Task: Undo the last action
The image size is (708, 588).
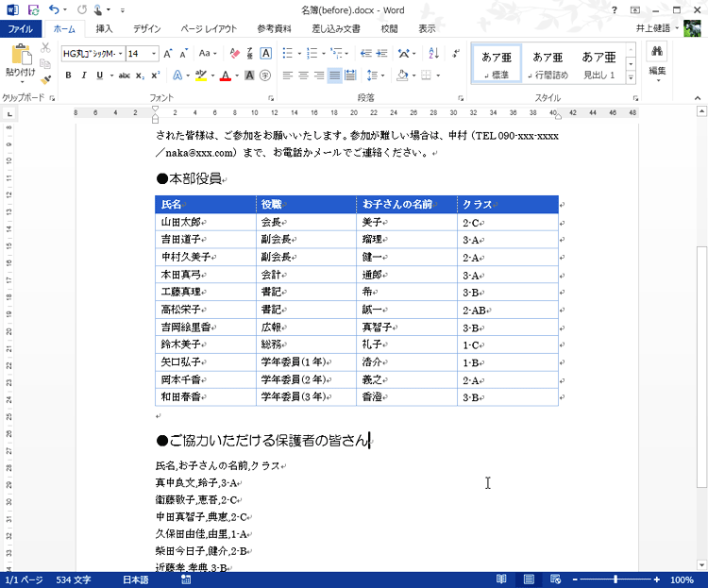Action: point(54,9)
